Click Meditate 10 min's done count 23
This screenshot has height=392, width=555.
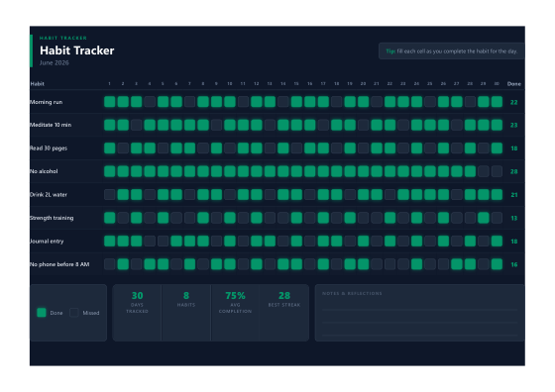coord(514,125)
